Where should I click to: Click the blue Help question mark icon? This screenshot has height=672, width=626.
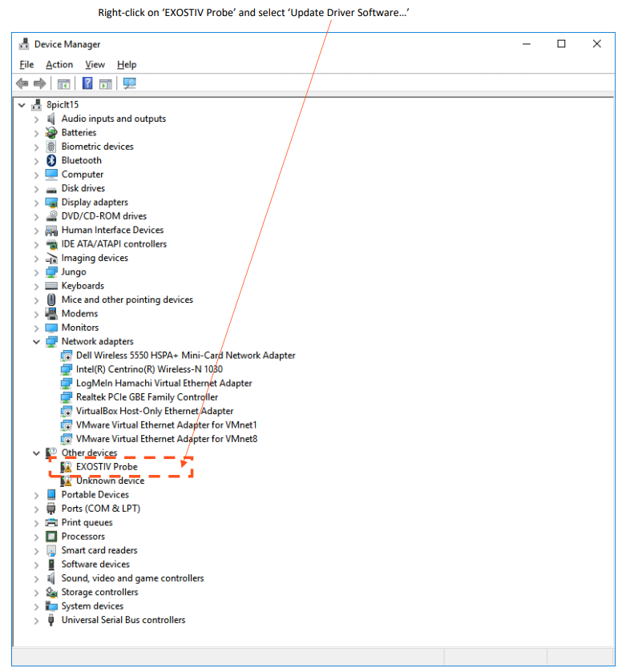(87, 83)
